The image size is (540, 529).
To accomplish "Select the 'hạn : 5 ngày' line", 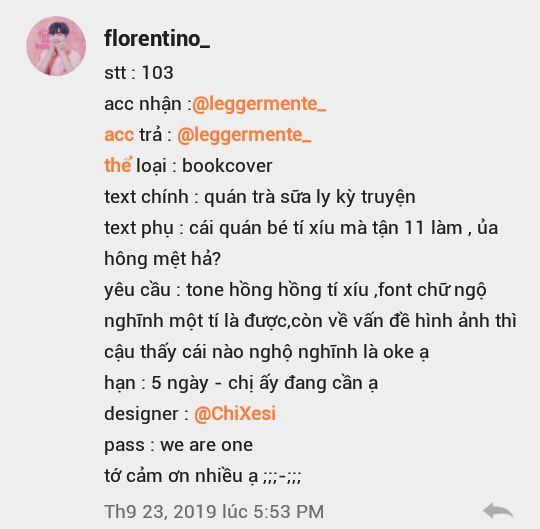I will (241, 383).
